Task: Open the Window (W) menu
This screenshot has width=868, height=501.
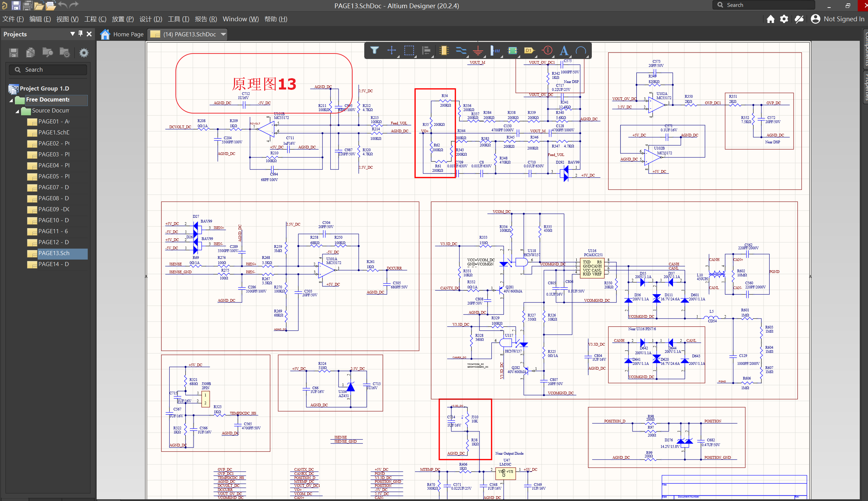Action: click(241, 19)
